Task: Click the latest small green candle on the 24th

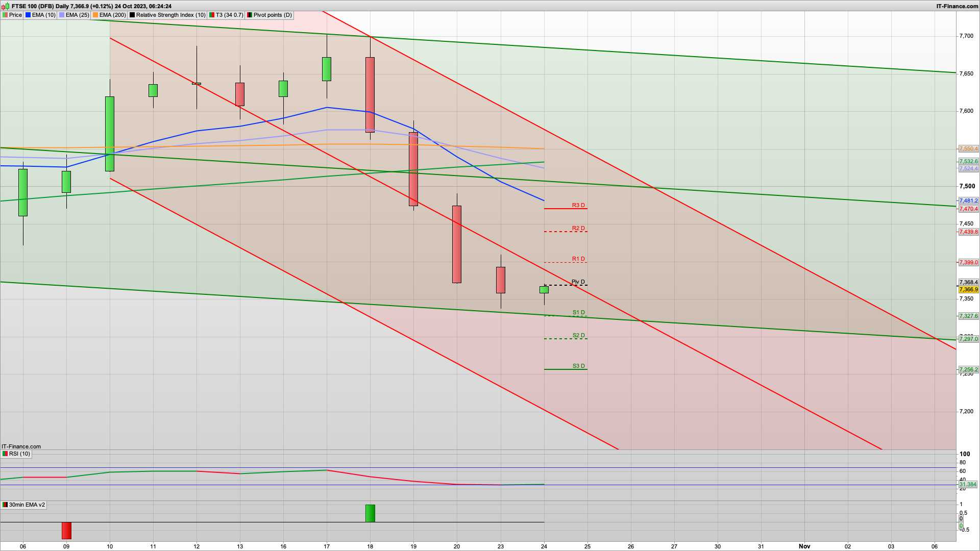Action: coord(544,290)
